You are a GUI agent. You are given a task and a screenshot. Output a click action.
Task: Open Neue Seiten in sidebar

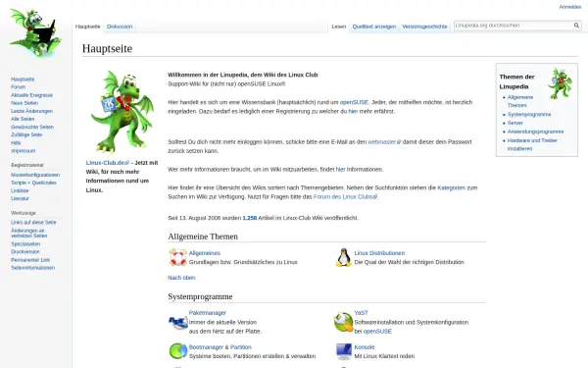pyautogui.click(x=24, y=103)
